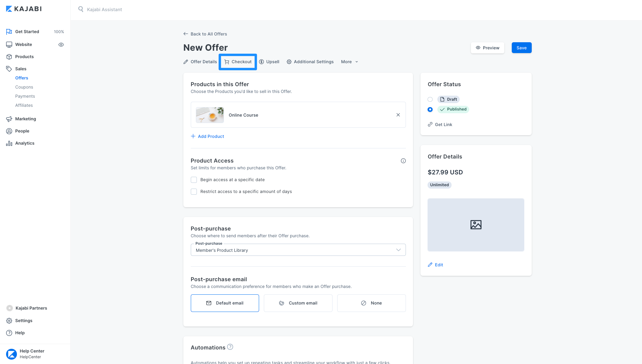
Task: Click the Edit link in Offer Details card
Action: pos(439,265)
